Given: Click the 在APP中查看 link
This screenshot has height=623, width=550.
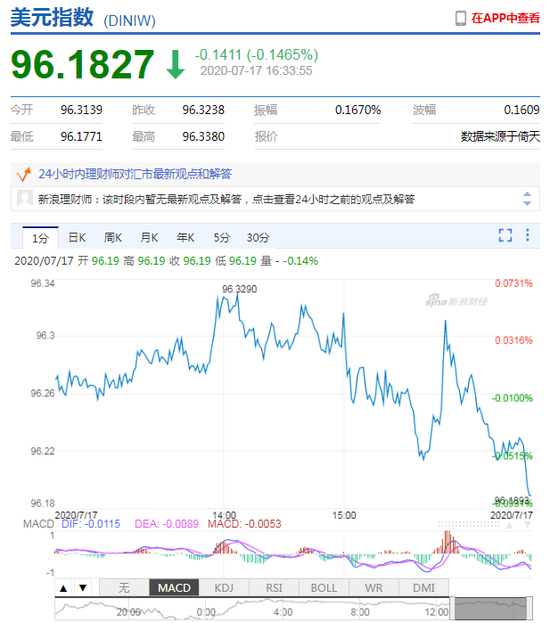Looking at the screenshot, I should [x=505, y=18].
